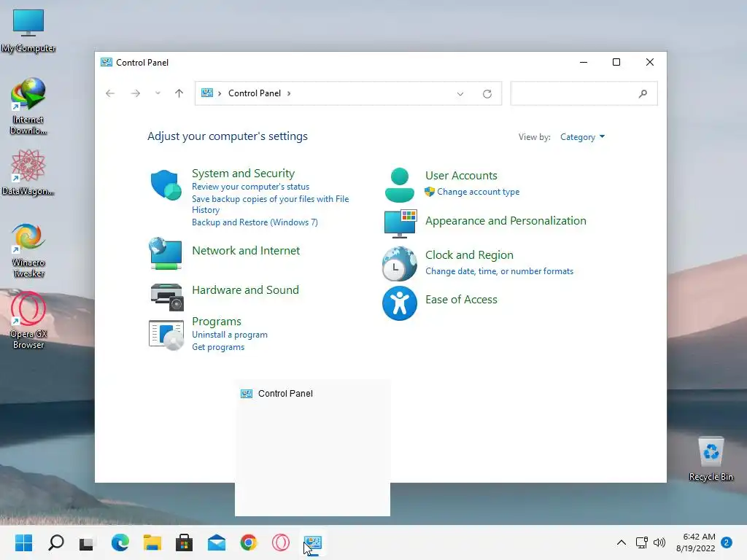Click Control Panel taskbar icon
The height and width of the screenshot is (560, 747).
point(313,542)
